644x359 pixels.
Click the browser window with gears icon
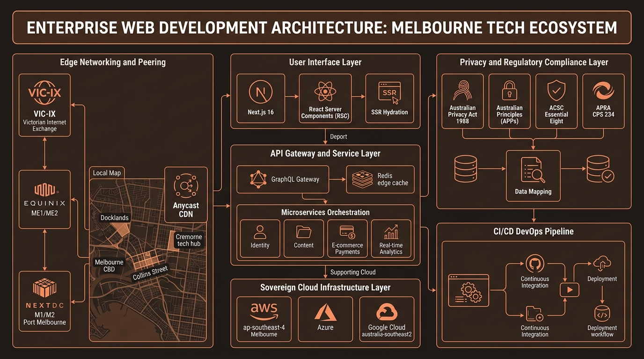click(x=468, y=290)
